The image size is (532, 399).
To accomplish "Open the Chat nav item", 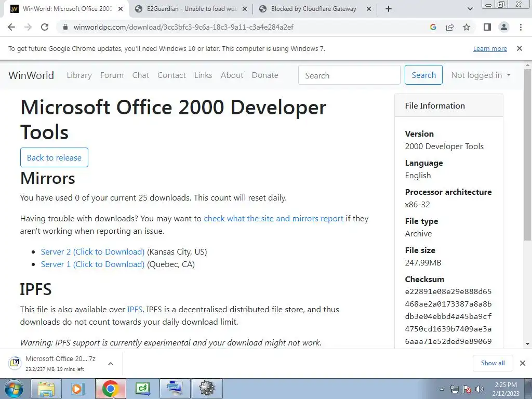I will 140,75.
